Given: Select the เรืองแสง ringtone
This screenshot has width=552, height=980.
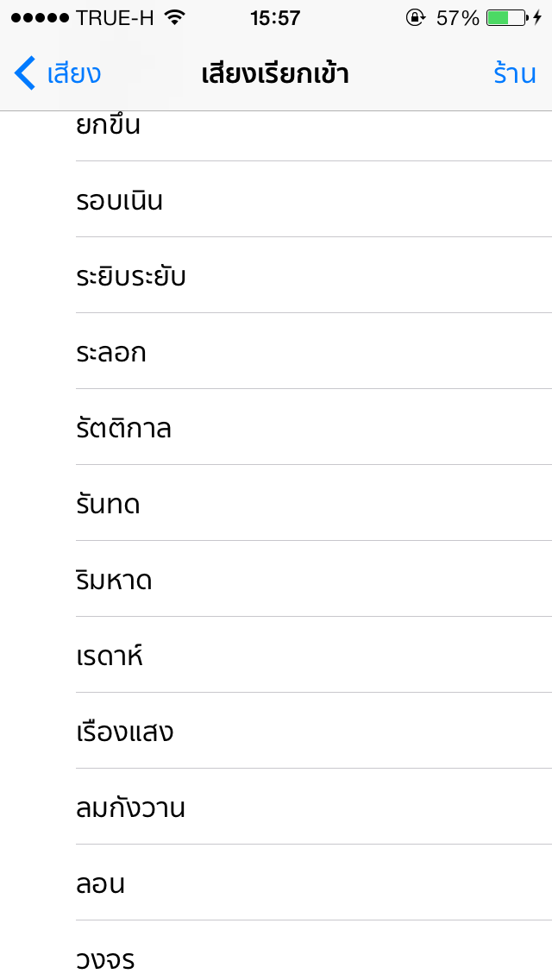Looking at the screenshot, I should point(314,731).
